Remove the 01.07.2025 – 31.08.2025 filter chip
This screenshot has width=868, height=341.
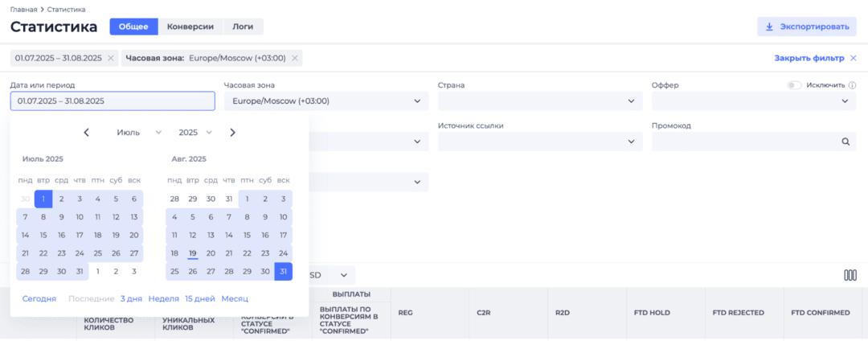(111, 58)
